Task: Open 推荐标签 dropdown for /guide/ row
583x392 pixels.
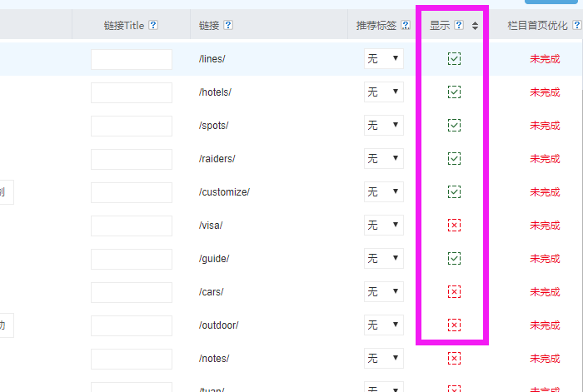Action: [384, 258]
